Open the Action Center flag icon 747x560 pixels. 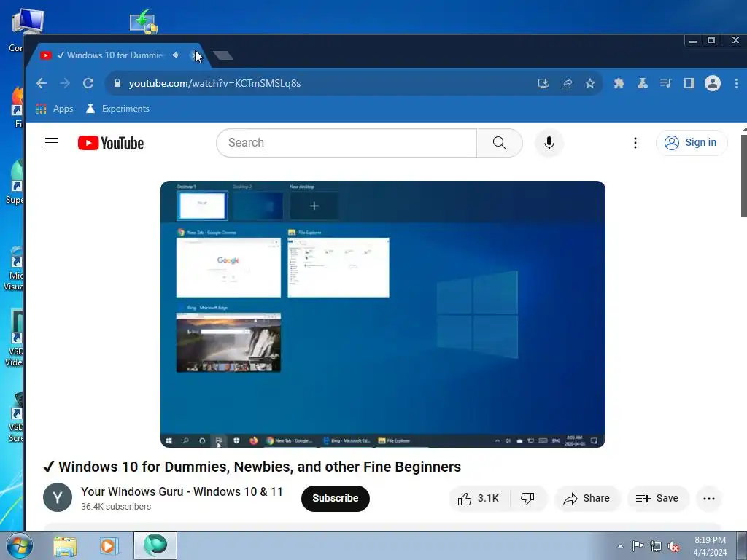pyautogui.click(x=638, y=546)
